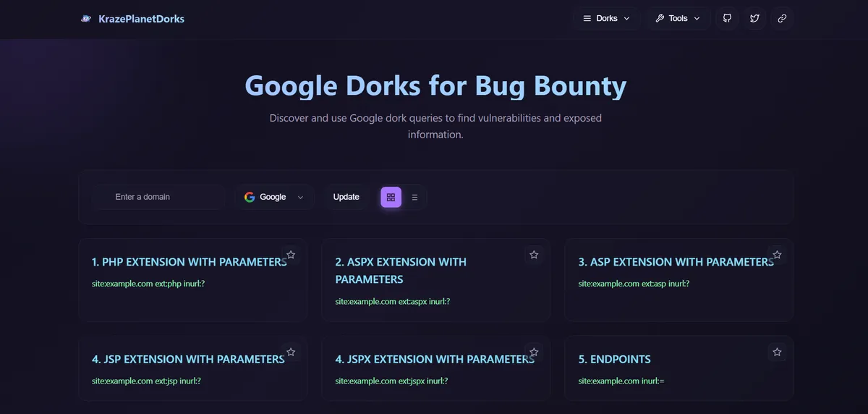Viewport: 868px width, 414px height.
Task: Switch to list view layout
Action: pyautogui.click(x=414, y=197)
